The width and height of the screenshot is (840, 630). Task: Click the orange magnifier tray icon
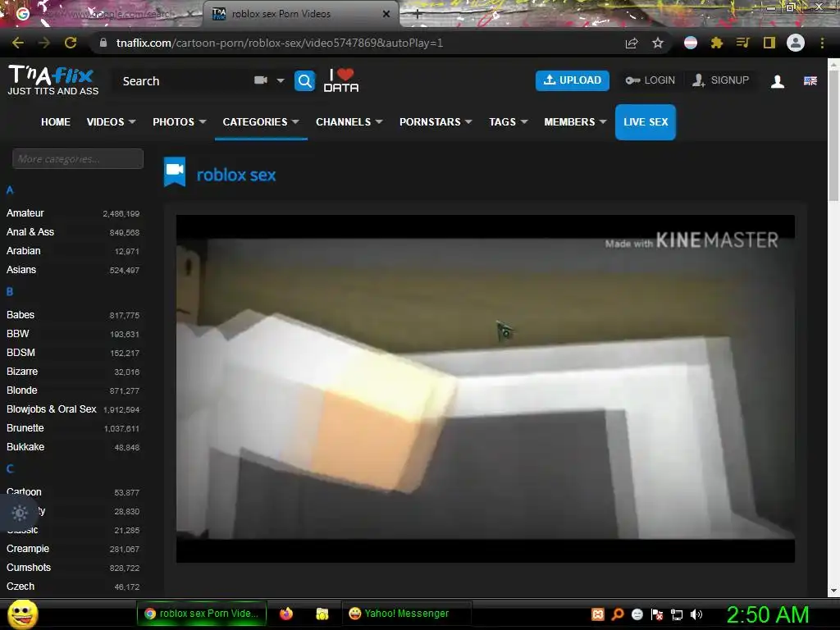[618, 614]
